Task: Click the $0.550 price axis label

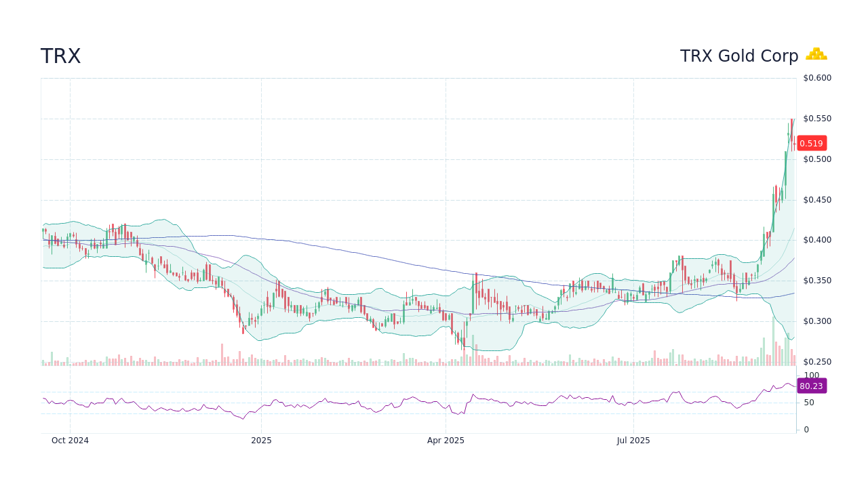Action: [x=816, y=118]
